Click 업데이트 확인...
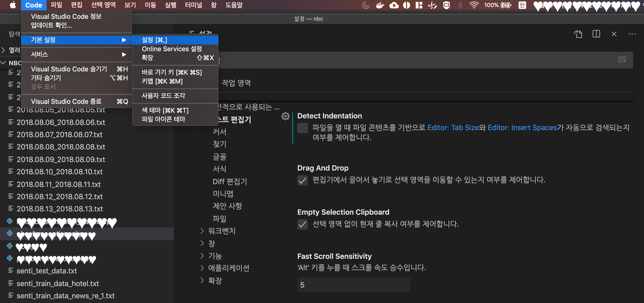644x303 pixels. point(77,25)
